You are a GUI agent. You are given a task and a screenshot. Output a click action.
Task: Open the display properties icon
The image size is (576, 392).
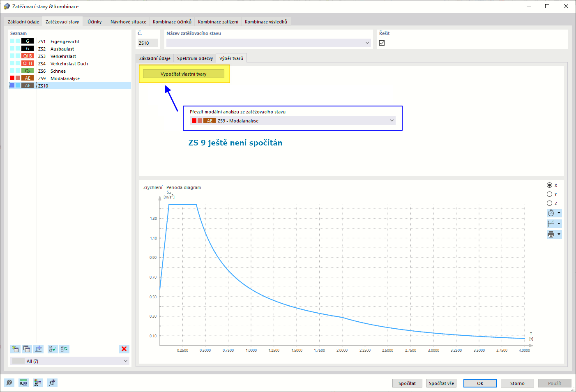pyautogui.click(x=38, y=383)
